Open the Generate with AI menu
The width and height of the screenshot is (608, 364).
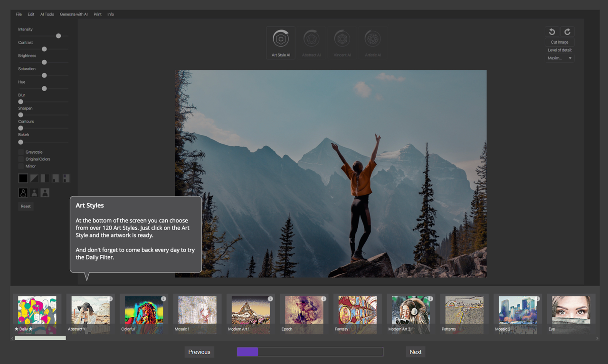pos(74,14)
